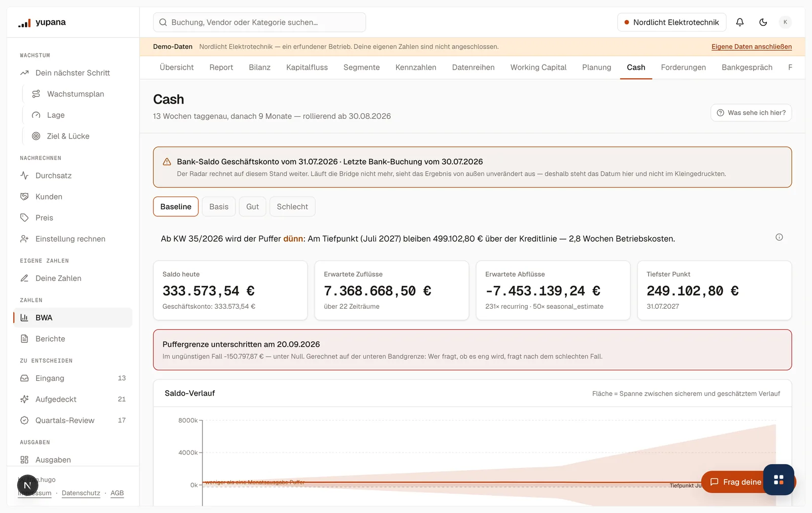Click the Preis tag icon
The height and width of the screenshot is (513, 812).
coord(24,218)
